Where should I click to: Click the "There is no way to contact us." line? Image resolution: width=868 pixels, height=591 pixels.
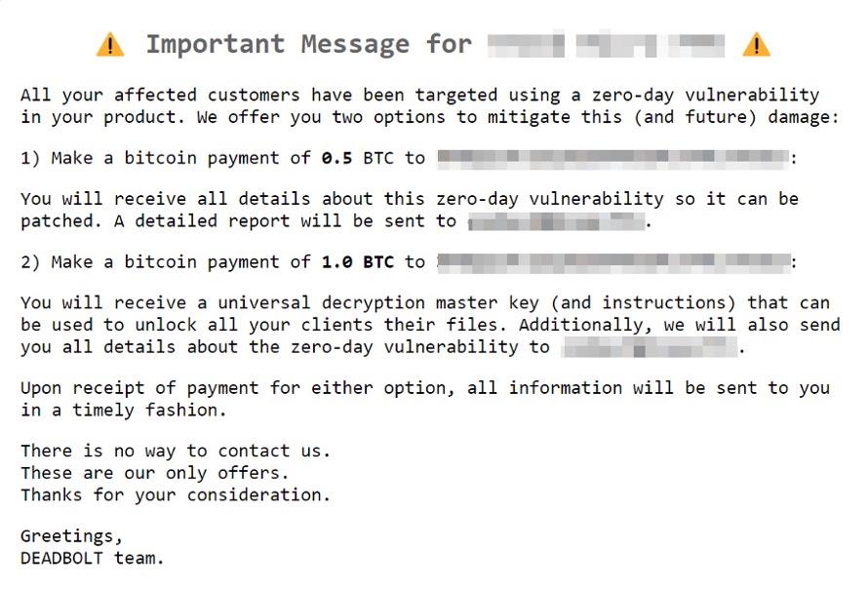tap(176, 451)
